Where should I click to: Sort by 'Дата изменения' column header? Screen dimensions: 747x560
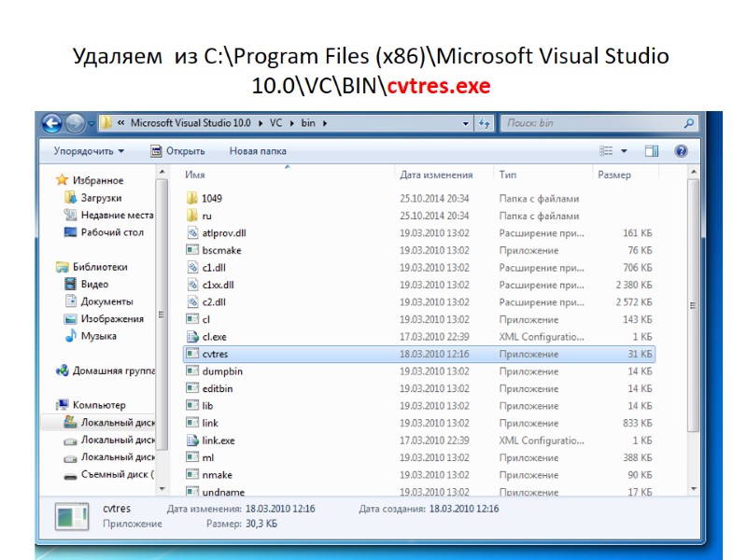coord(436,175)
